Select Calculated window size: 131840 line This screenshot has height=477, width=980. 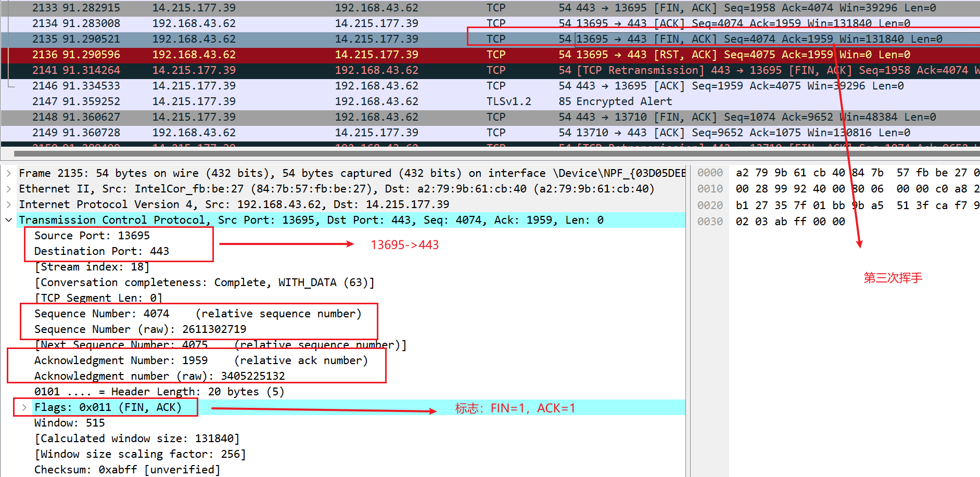137,439
